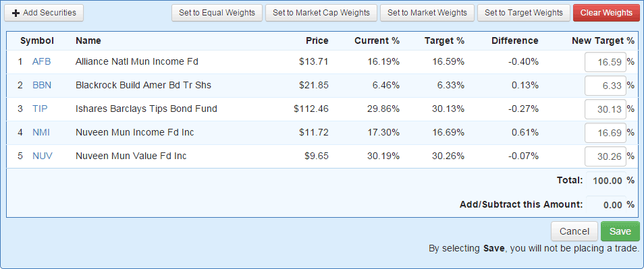
Task: Click the $112.46 price cell
Action: click(311, 109)
